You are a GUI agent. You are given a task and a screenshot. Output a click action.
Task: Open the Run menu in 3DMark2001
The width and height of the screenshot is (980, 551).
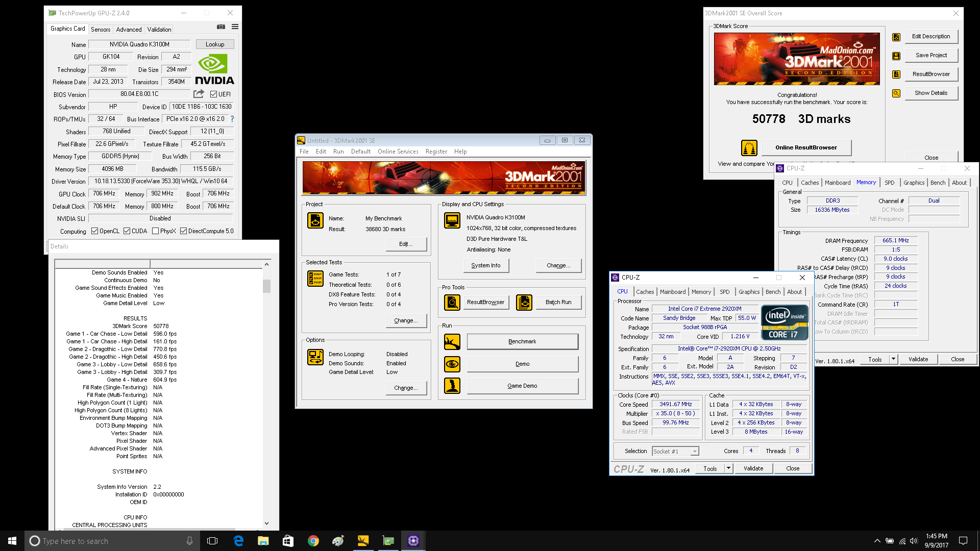tap(338, 152)
